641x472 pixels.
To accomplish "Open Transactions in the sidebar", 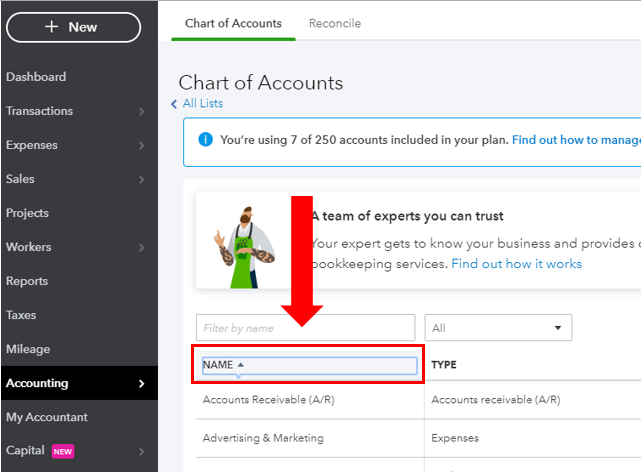I will click(39, 111).
